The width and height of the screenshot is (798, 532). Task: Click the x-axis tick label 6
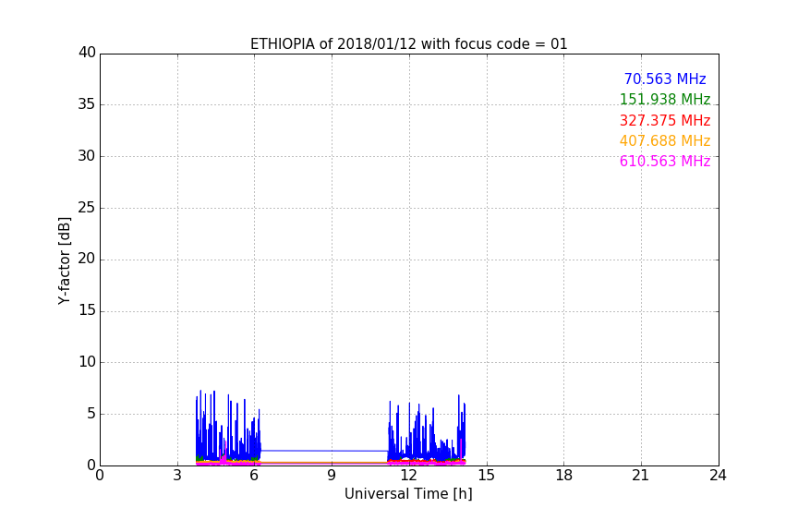tap(254, 476)
